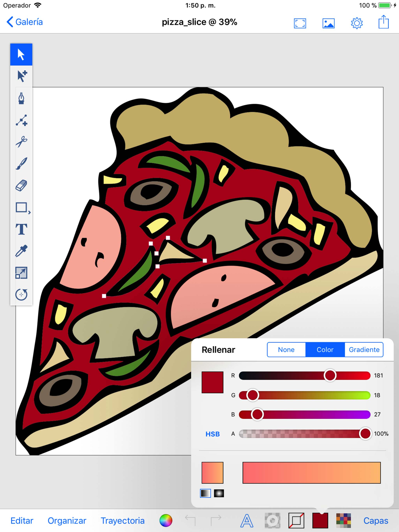The image size is (399, 532).
Task: Select the Add Anchor Point tool
Action: pos(21,120)
